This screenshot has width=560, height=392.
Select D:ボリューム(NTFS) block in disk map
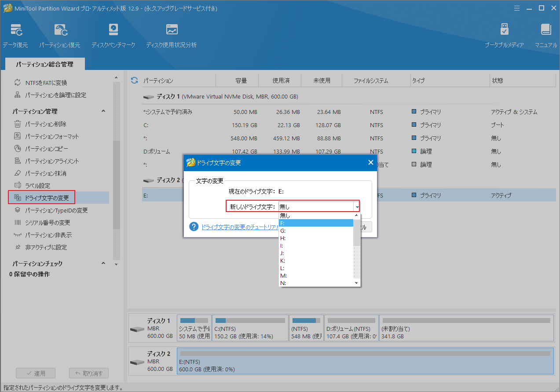(x=351, y=328)
